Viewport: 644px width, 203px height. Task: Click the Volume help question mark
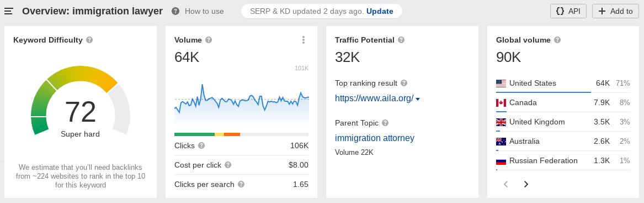tap(209, 40)
